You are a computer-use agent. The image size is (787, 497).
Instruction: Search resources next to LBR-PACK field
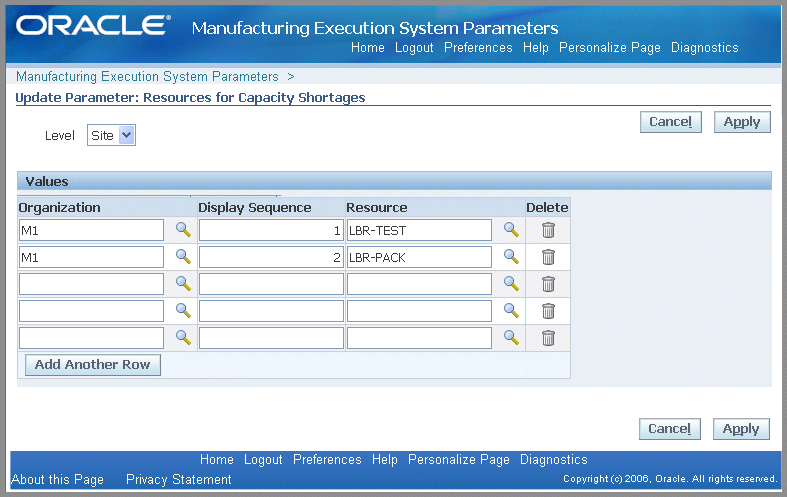click(511, 257)
